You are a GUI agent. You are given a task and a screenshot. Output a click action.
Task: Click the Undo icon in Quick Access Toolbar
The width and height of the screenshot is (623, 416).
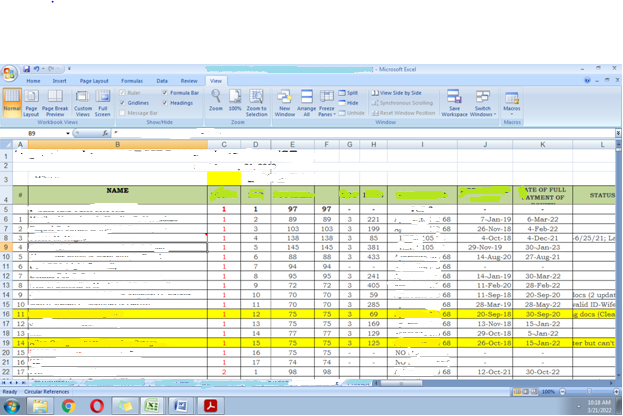pos(36,69)
